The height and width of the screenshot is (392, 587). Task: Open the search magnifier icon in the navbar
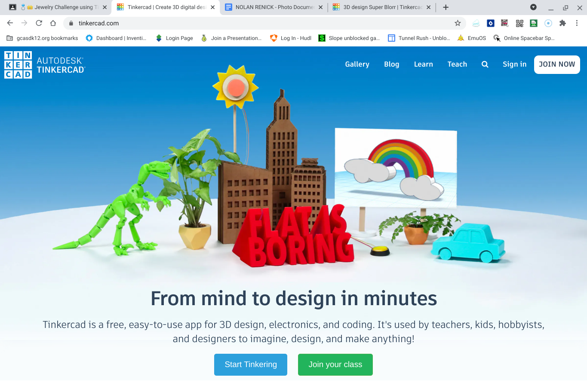click(485, 64)
